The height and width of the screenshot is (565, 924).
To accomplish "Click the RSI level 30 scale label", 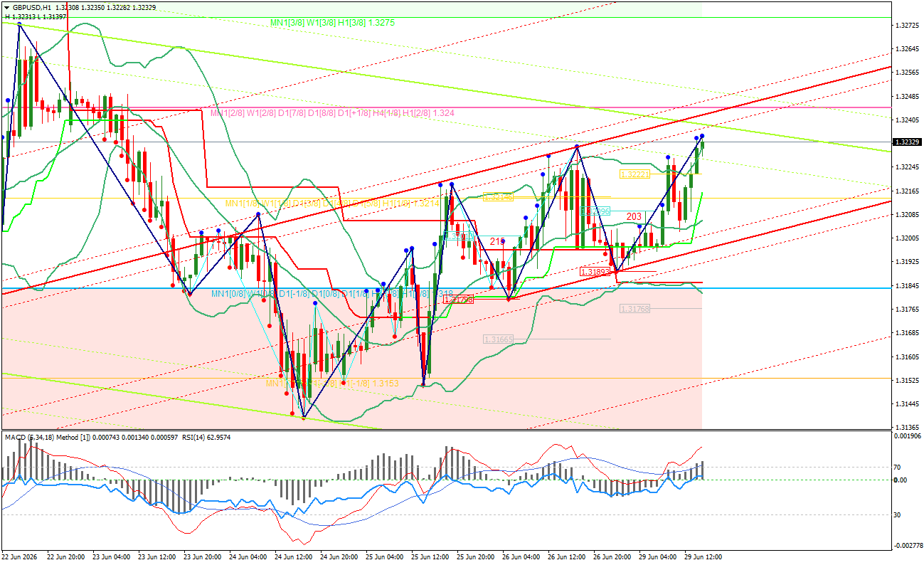I will point(898,514).
